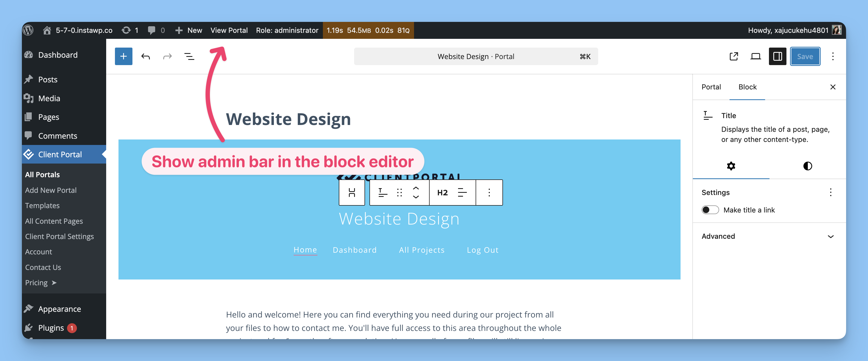Open the Howdy user account menu

click(x=794, y=30)
